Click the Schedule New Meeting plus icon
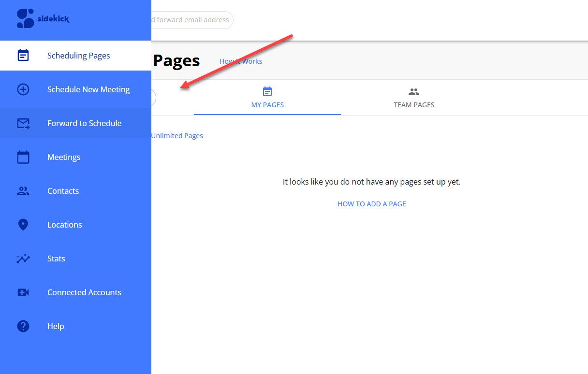 [23, 89]
